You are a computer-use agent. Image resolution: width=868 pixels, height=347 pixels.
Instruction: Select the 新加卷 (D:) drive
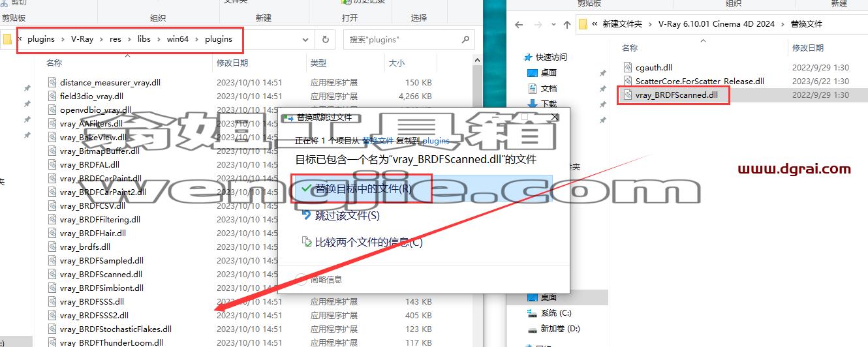[553, 329]
